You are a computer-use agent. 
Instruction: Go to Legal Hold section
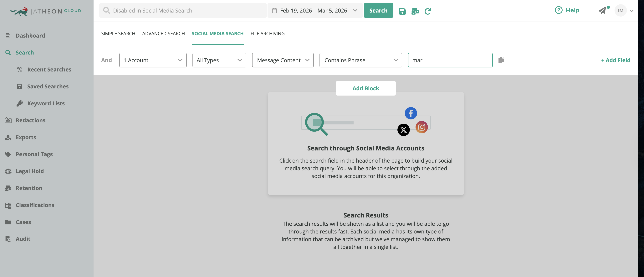(30, 171)
